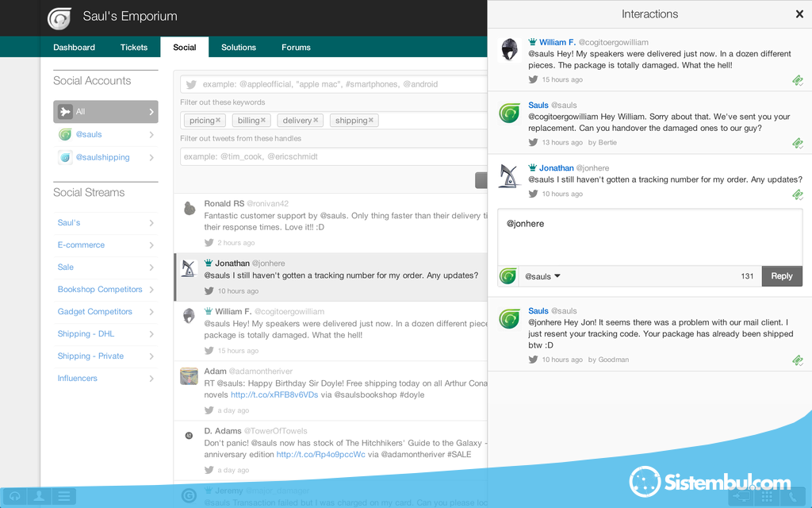The width and height of the screenshot is (812, 508).
Task: Open the Saul's social stream
Action: 69,222
